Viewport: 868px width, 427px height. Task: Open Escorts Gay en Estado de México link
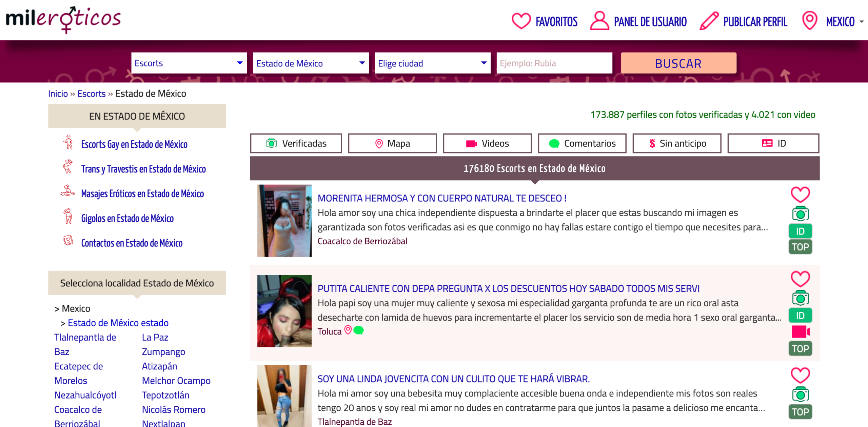[x=134, y=144]
